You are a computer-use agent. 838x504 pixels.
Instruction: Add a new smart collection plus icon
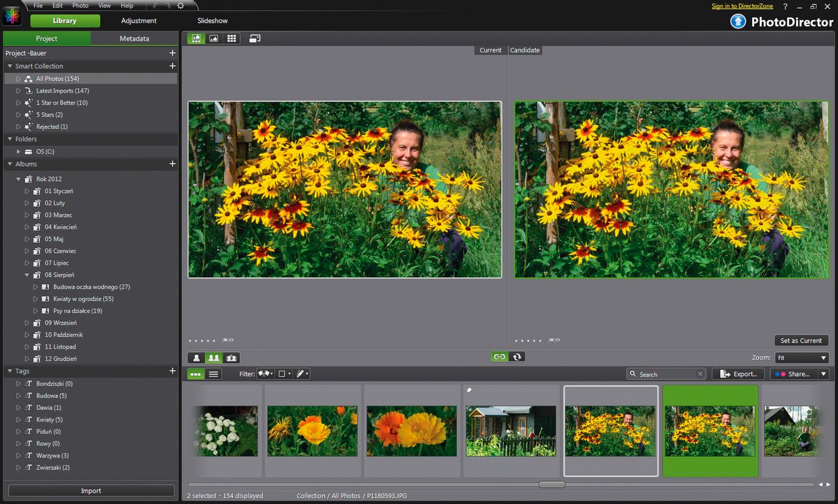click(x=172, y=66)
